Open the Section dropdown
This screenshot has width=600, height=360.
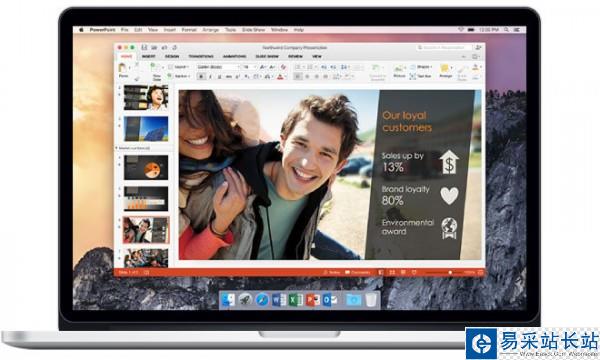(180, 76)
